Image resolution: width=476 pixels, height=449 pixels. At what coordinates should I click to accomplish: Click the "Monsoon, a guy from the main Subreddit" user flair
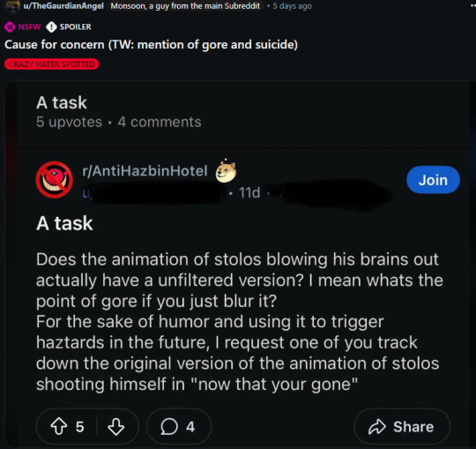tap(185, 6)
